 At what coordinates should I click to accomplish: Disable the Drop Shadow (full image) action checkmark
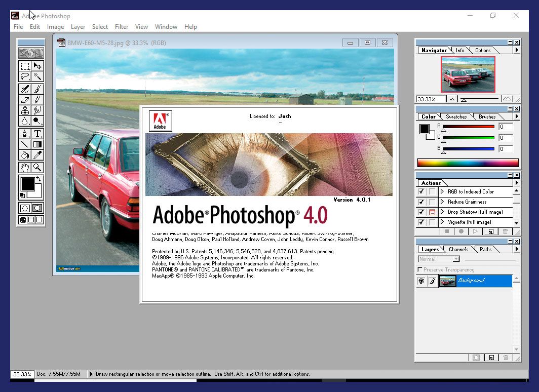click(x=421, y=212)
